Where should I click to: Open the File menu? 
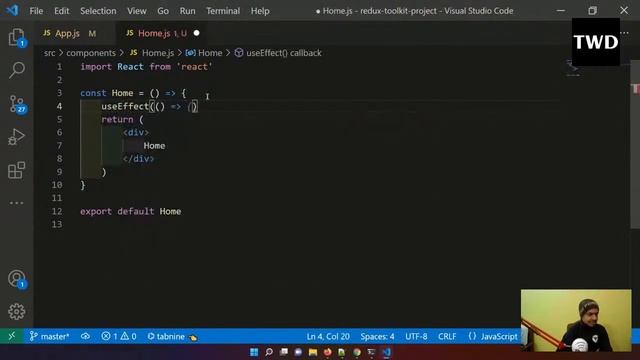(x=36, y=11)
